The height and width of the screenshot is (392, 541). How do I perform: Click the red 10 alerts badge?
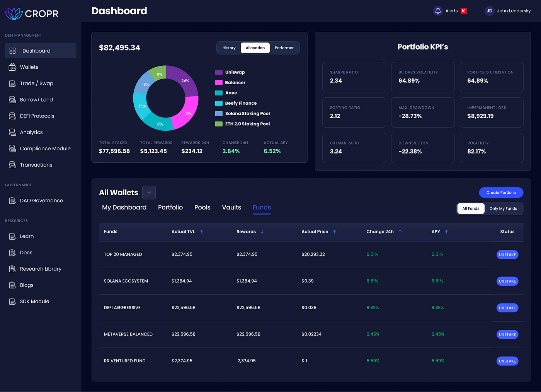click(464, 11)
